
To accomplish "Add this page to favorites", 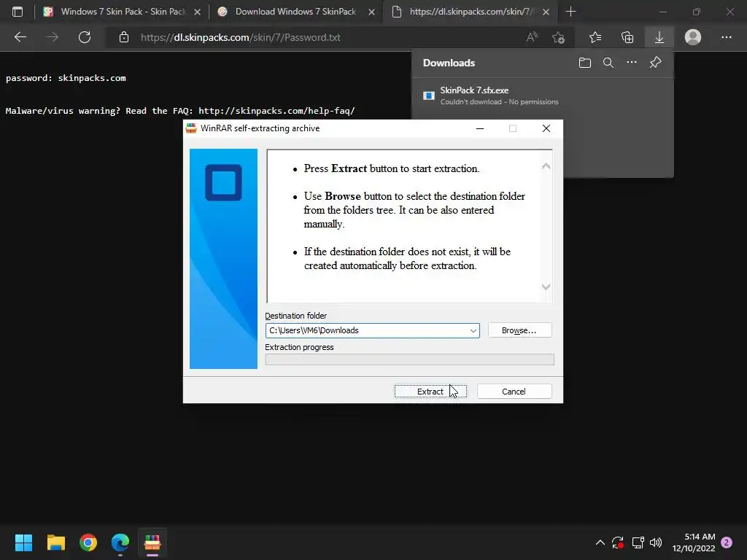I will point(558,37).
